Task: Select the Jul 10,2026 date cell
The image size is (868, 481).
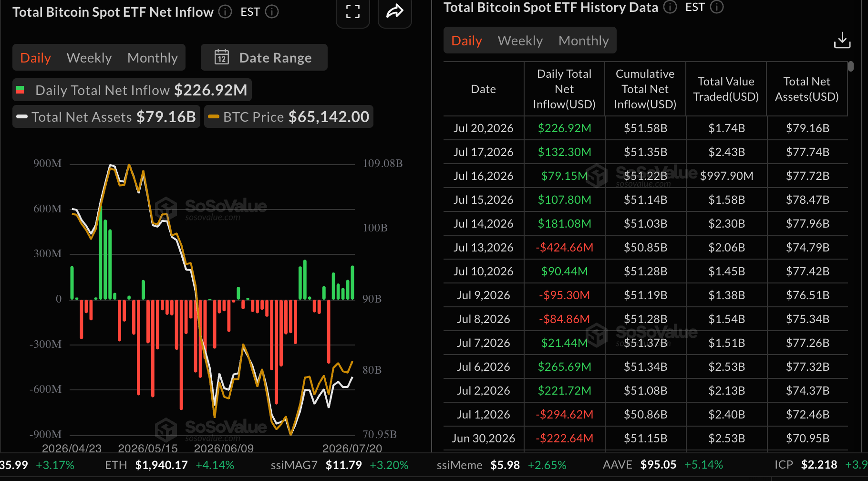Action: point(484,272)
